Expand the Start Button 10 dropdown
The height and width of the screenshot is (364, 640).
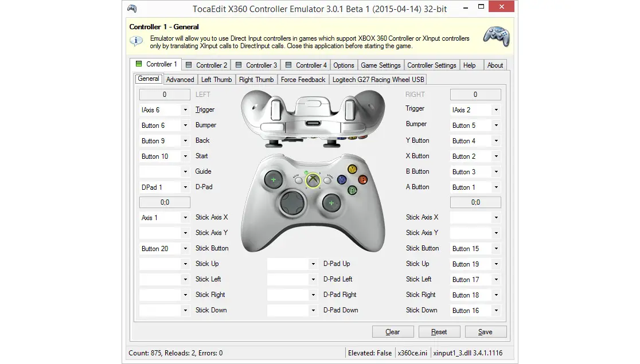point(185,156)
